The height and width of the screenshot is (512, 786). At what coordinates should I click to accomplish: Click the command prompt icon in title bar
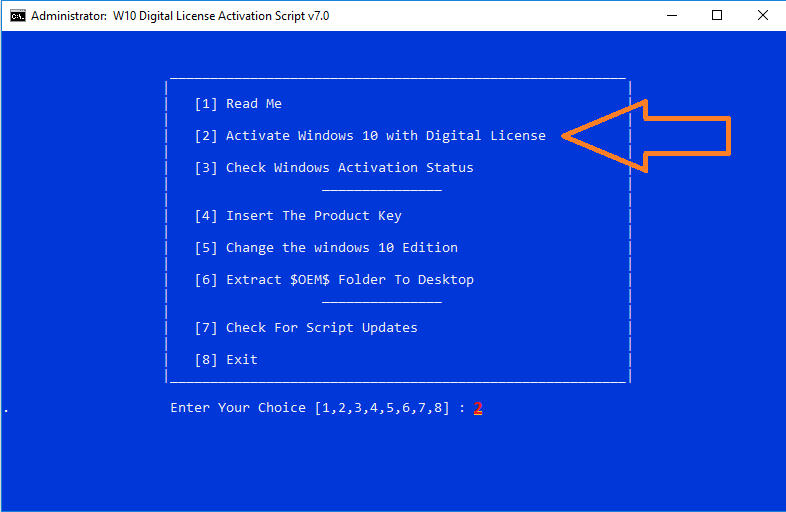[17, 16]
